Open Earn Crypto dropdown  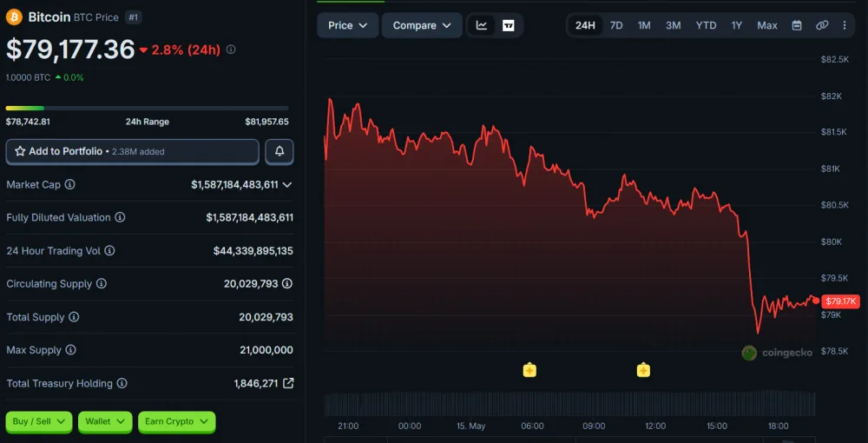click(x=176, y=421)
